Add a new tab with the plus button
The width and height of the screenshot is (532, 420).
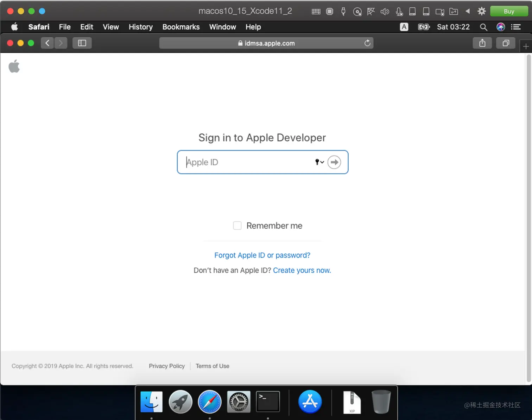(526, 46)
